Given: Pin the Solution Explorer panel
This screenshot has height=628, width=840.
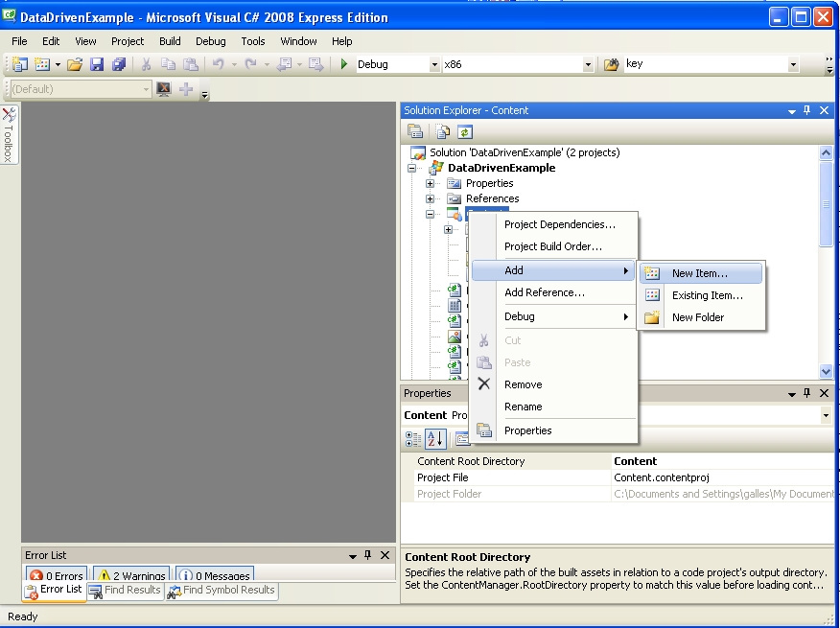Looking at the screenshot, I should (x=806, y=110).
